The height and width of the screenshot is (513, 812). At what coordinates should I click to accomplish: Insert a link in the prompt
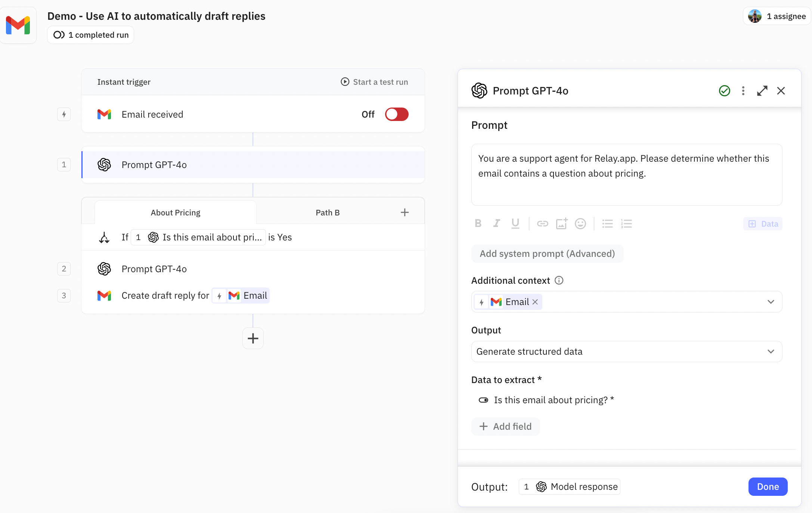[x=543, y=224]
